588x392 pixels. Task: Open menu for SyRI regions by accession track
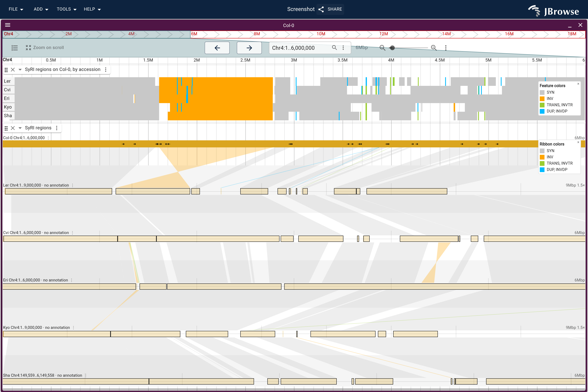coord(106,70)
